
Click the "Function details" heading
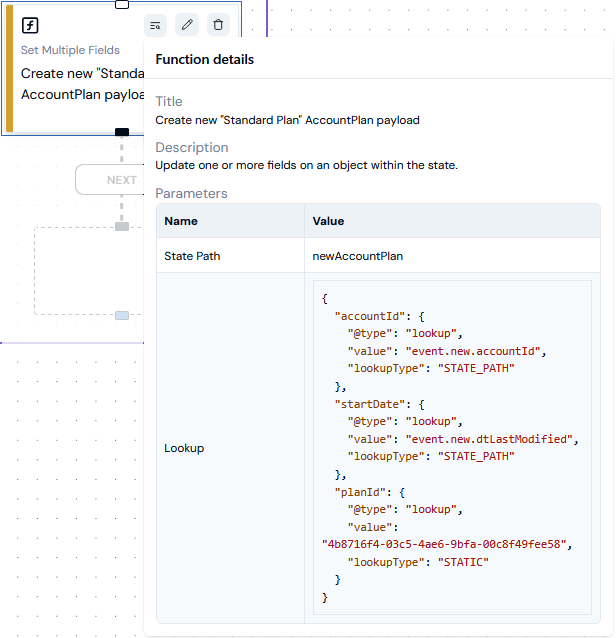(x=205, y=59)
